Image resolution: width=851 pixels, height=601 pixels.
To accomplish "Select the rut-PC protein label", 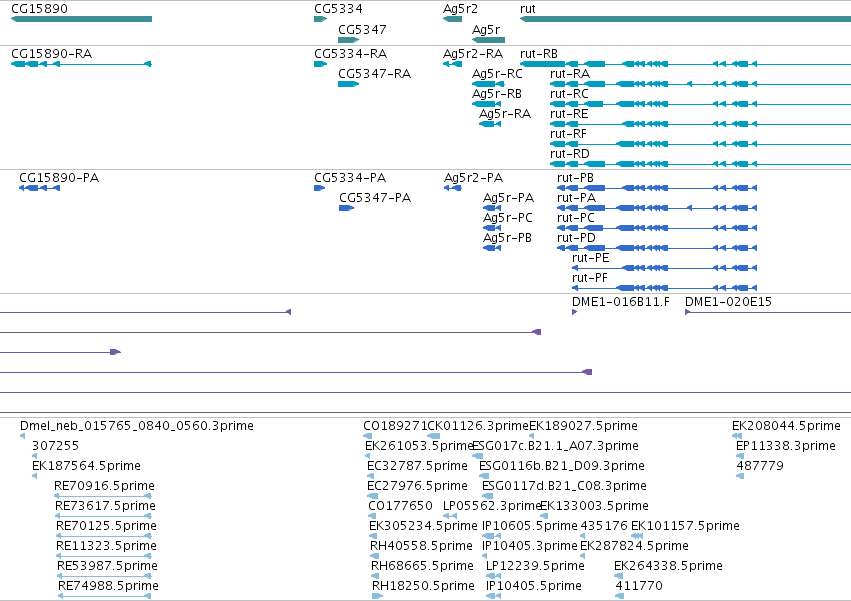I will coord(576,218).
